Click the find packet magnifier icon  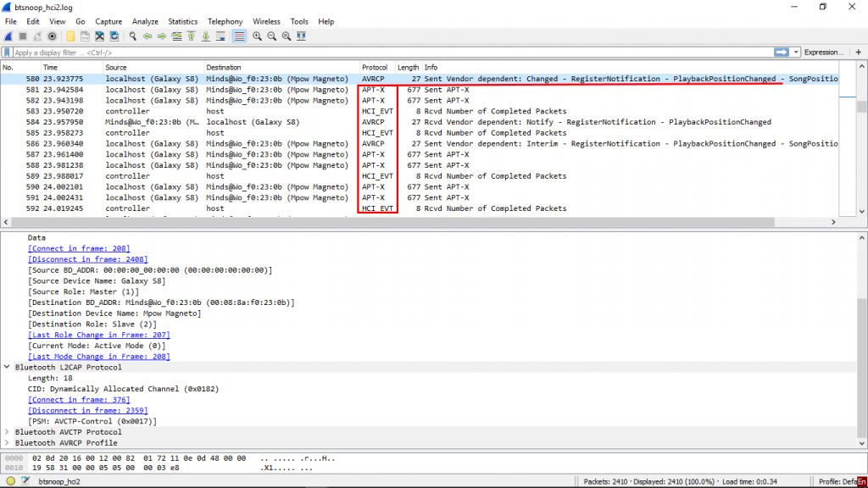133,36
